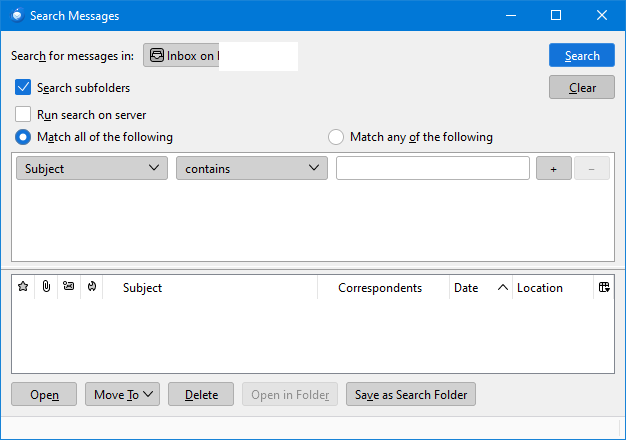Screen dimensions: 626x440
Task: Enable Run search on server
Action: [24, 115]
